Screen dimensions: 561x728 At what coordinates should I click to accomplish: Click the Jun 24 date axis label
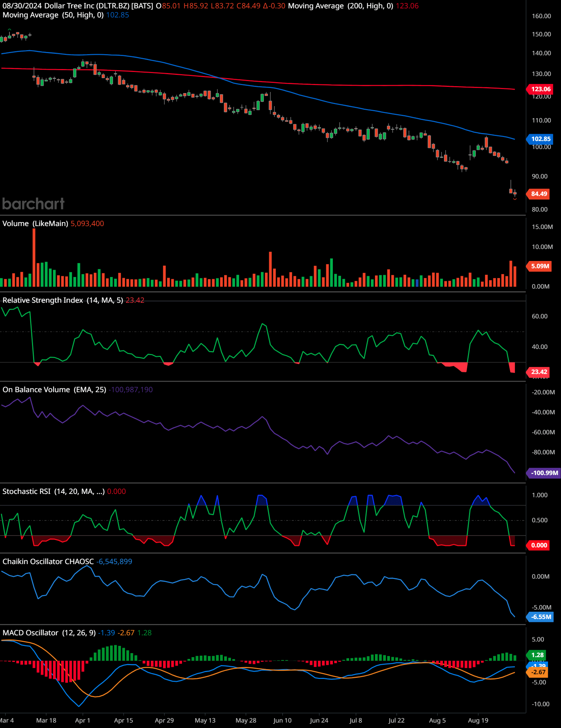click(x=319, y=720)
